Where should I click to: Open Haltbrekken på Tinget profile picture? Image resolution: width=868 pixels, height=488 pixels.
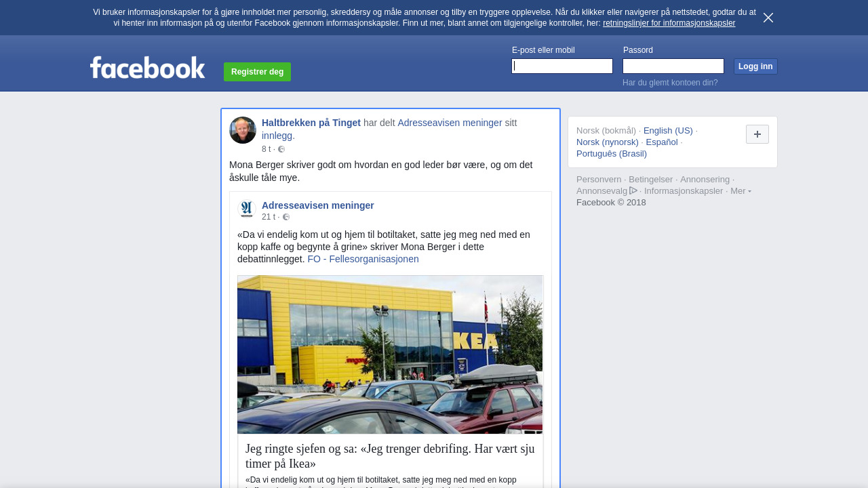243,130
